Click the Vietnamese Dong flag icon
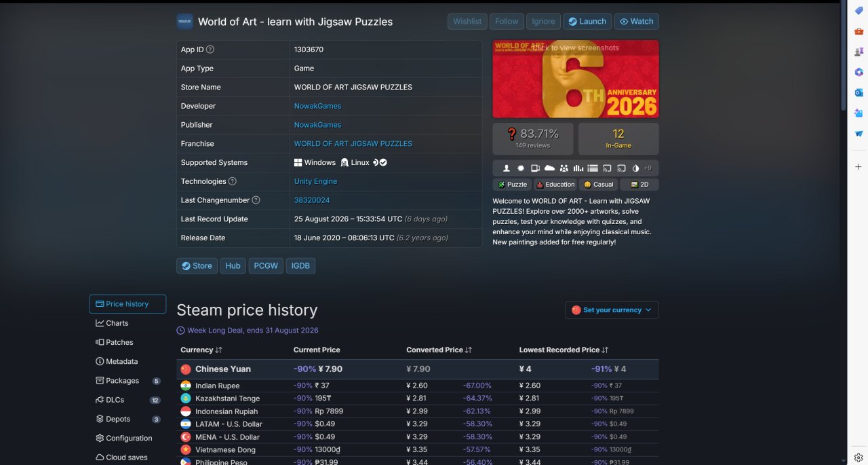The height and width of the screenshot is (465, 868). [x=186, y=449]
